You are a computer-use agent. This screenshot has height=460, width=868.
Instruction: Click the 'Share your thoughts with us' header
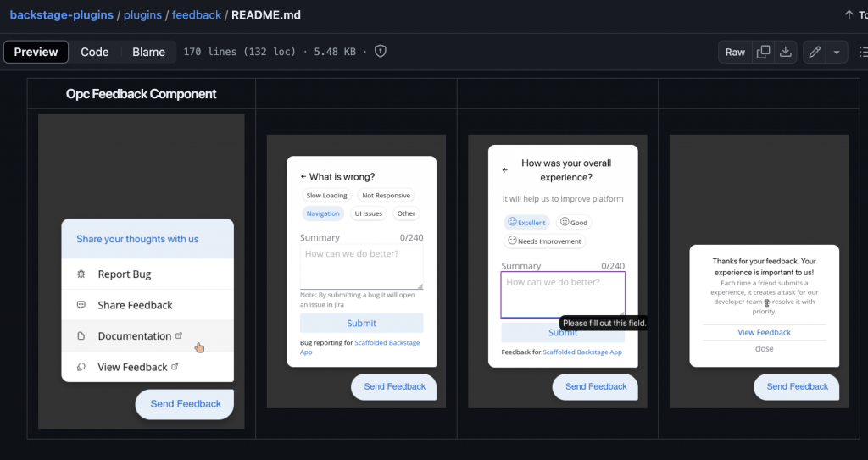137,239
